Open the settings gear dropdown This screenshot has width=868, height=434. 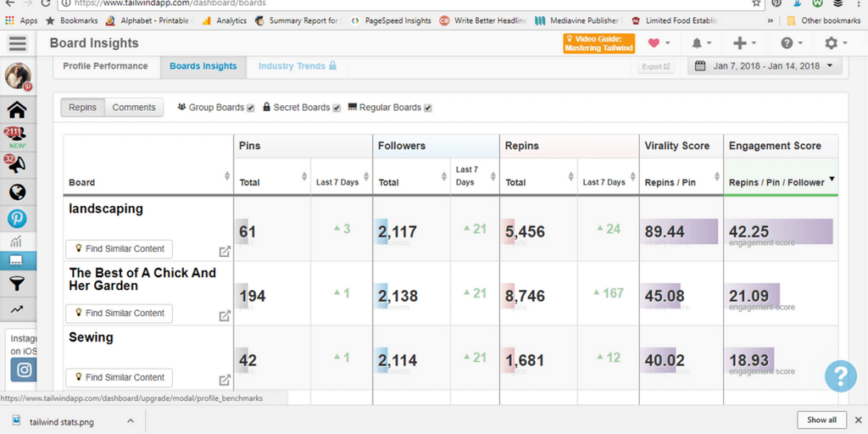pos(835,43)
